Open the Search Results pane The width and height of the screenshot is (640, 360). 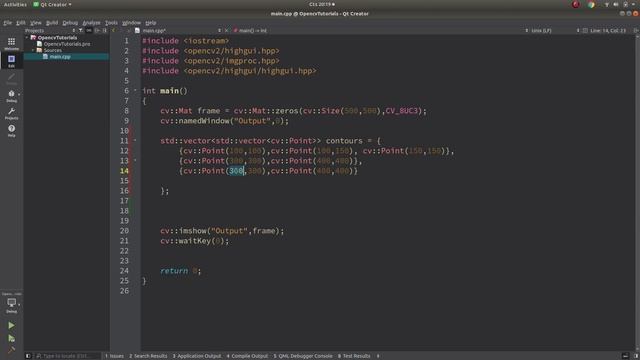(148, 356)
